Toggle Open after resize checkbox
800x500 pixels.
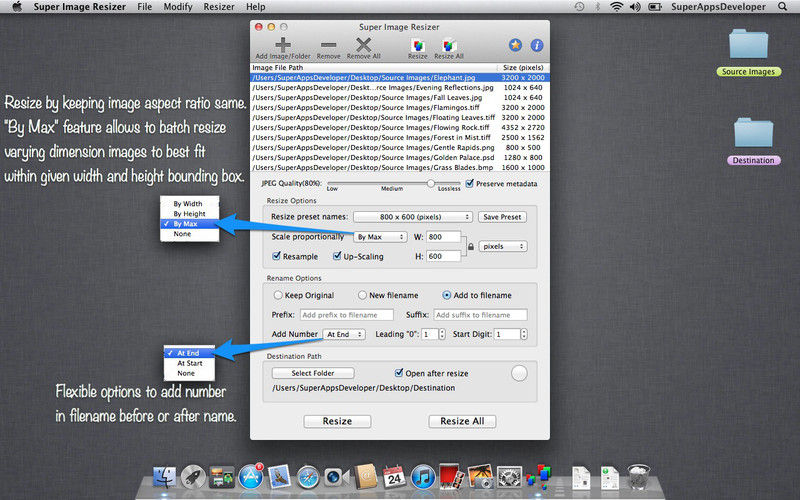click(x=399, y=373)
